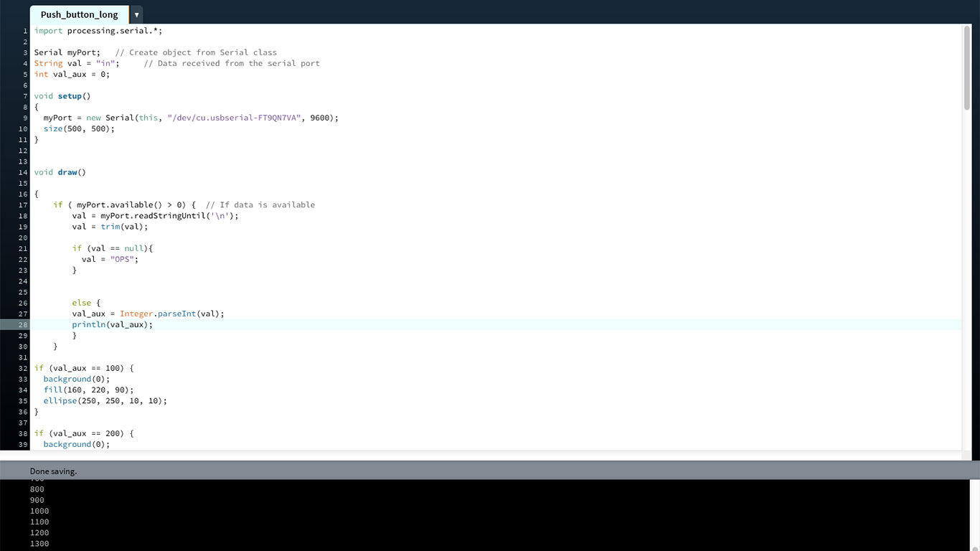The width and height of the screenshot is (980, 551).
Task: Click line number 9 in the gutter
Action: tap(25, 118)
